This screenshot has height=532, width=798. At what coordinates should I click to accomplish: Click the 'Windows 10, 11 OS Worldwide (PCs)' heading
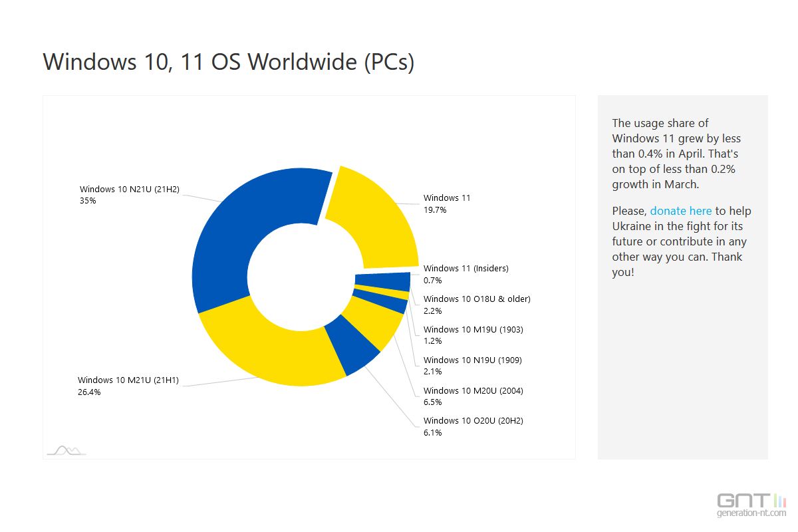[229, 62]
